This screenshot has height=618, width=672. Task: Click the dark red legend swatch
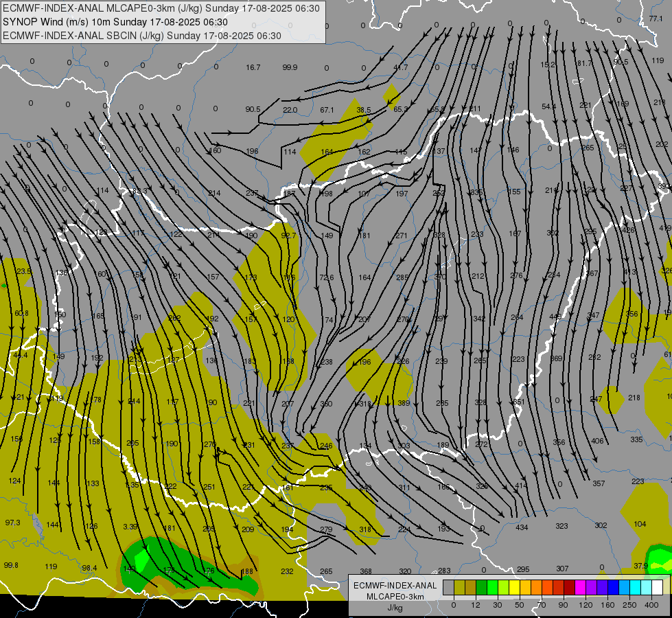569,587
